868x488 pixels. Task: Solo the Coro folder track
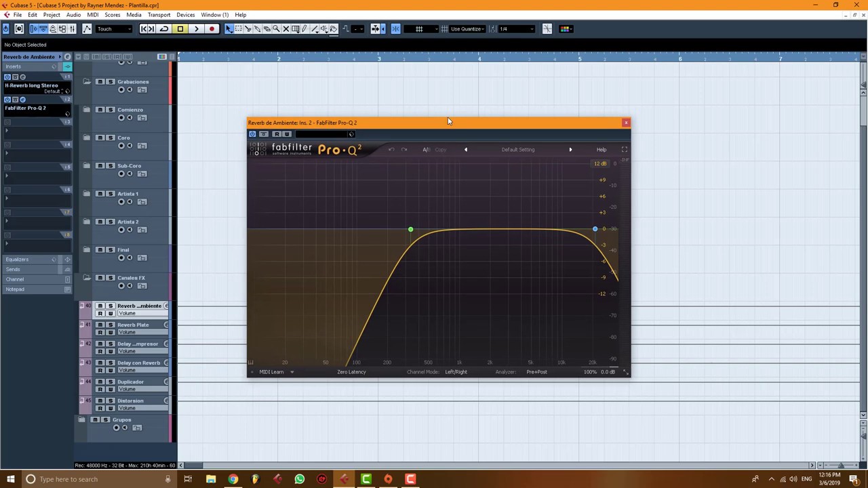[x=111, y=138]
